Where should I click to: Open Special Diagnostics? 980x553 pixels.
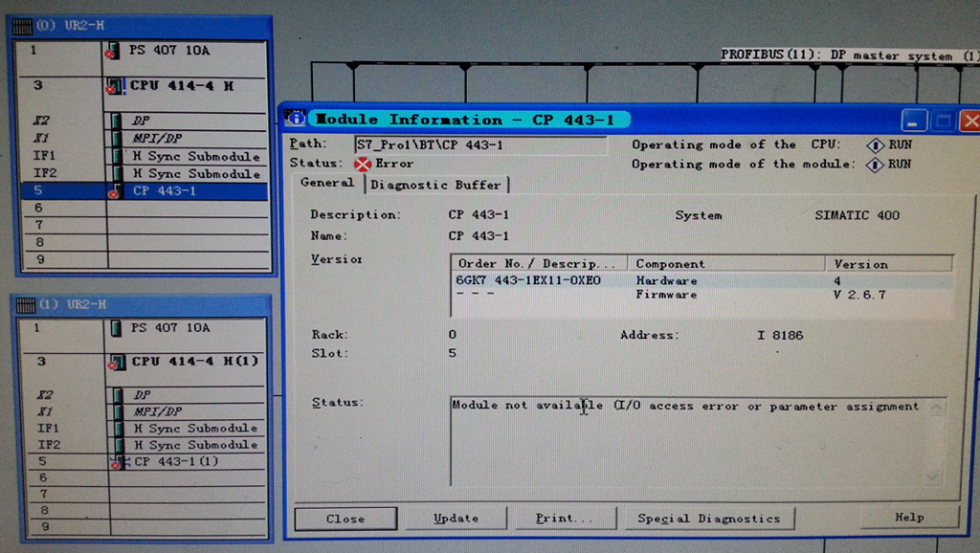pos(709,518)
